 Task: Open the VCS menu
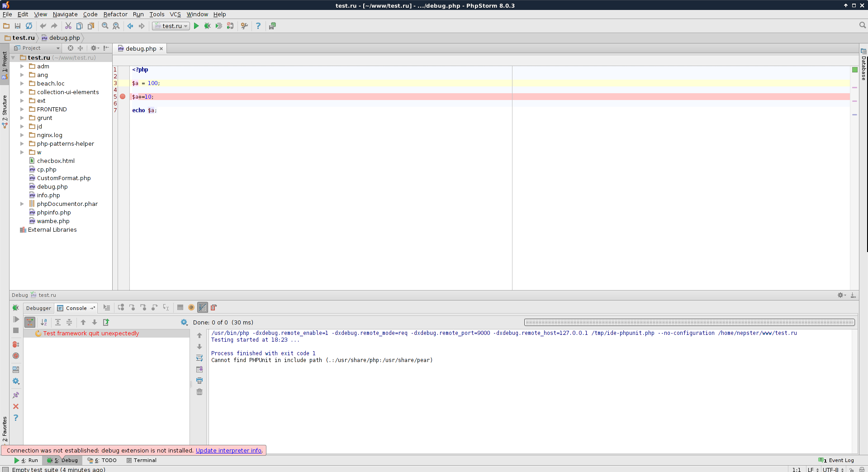pyautogui.click(x=175, y=14)
